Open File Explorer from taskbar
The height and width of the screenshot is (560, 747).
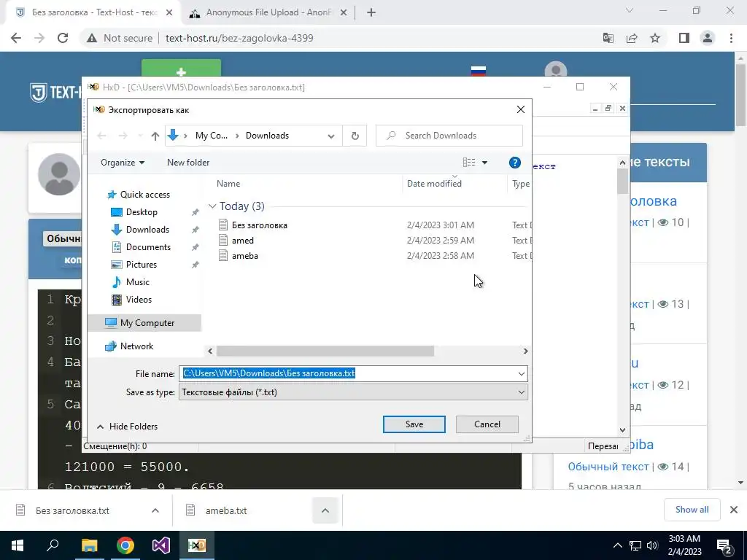(x=89, y=545)
